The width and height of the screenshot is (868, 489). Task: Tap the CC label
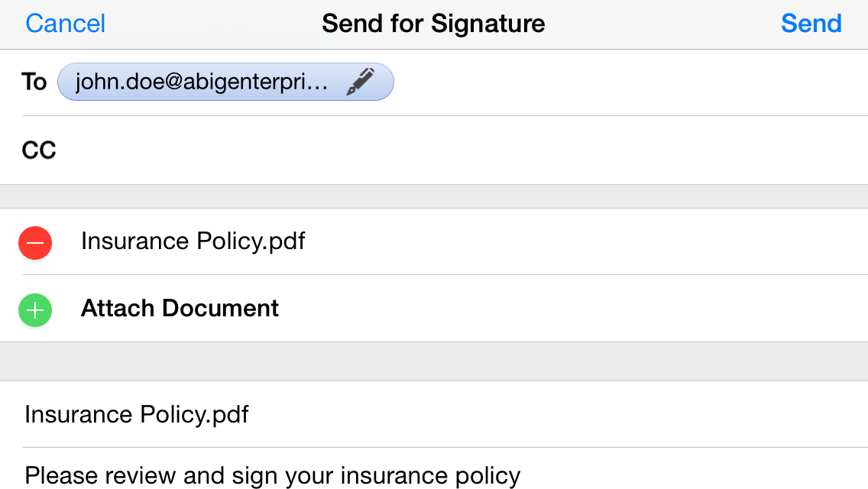[39, 151]
